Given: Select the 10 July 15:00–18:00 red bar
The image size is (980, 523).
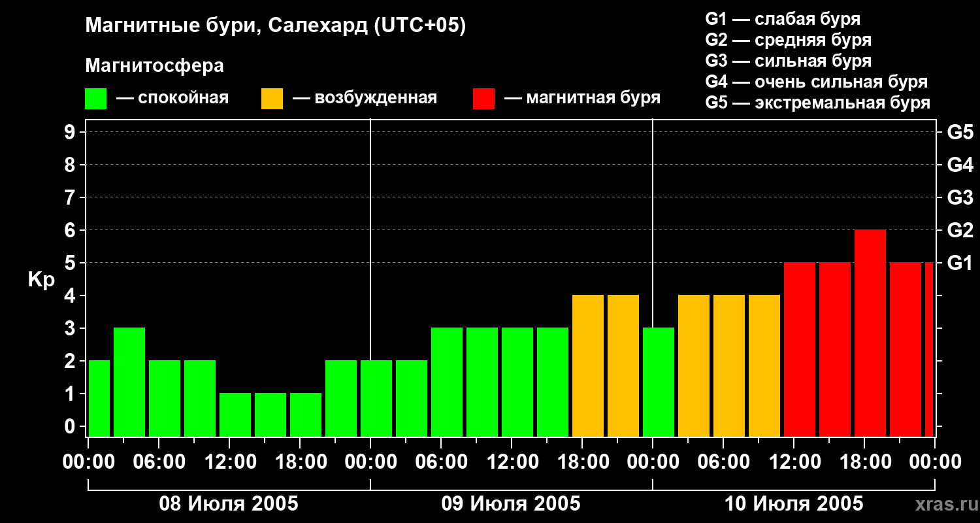Looking at the screenshot, I should tap(835, 350).
